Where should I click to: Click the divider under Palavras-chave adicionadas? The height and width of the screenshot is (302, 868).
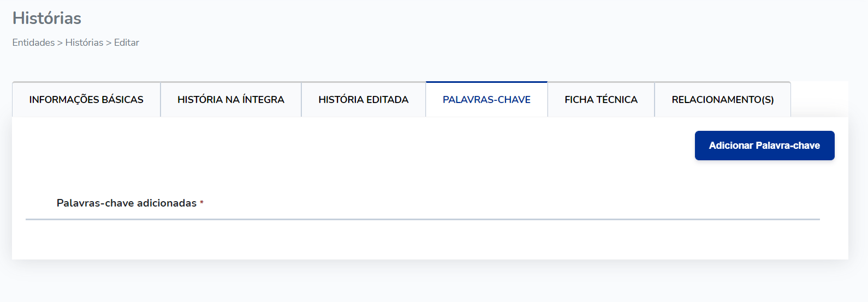[423, 219]
